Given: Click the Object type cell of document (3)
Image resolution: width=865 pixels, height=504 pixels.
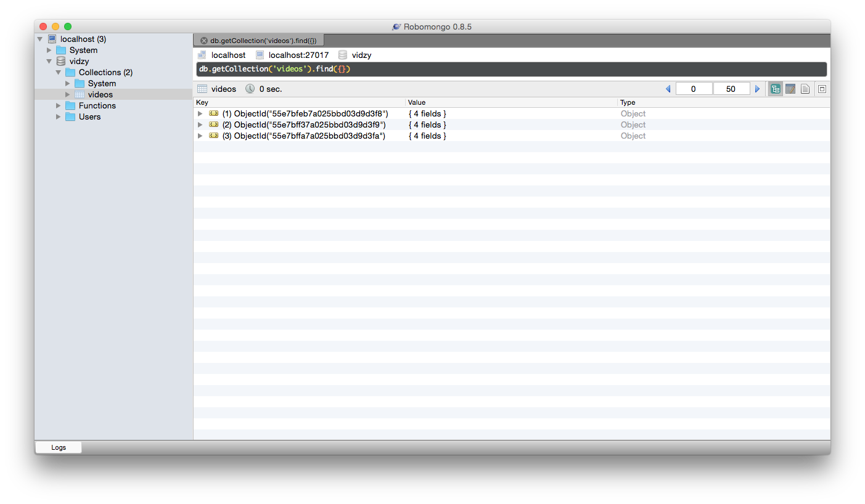Looking at the screenshot, I should tap(633, 136).
